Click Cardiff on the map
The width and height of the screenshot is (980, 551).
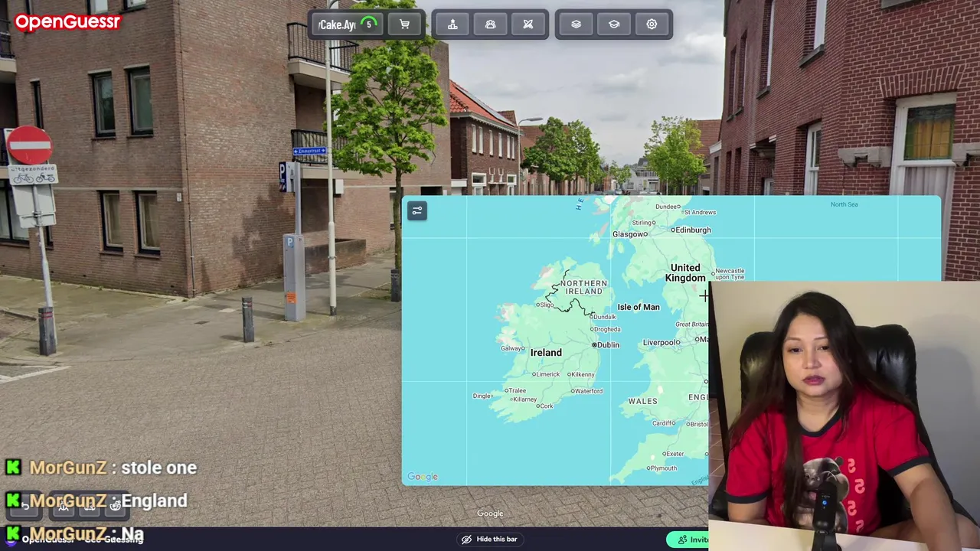click(663, 423)
